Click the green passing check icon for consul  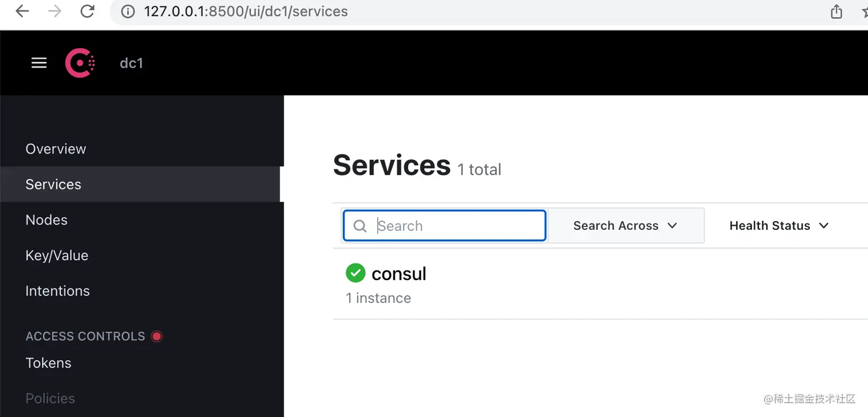tap(355, 273)
